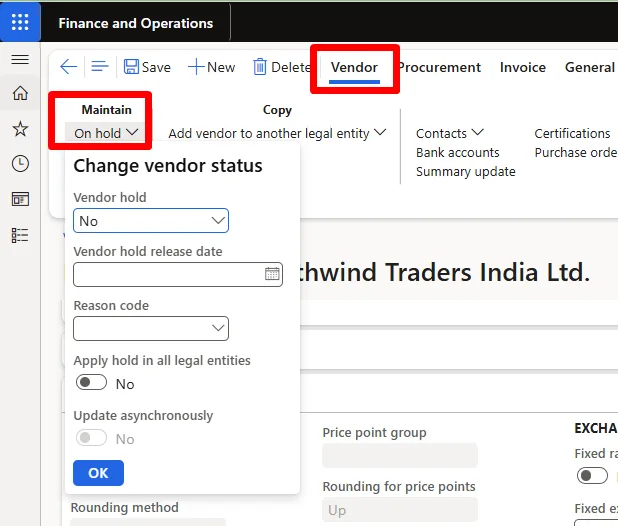Toggle Apply hold in all legal entities
Viewport: 618px width, 526px height.
[x=91, y=382]
